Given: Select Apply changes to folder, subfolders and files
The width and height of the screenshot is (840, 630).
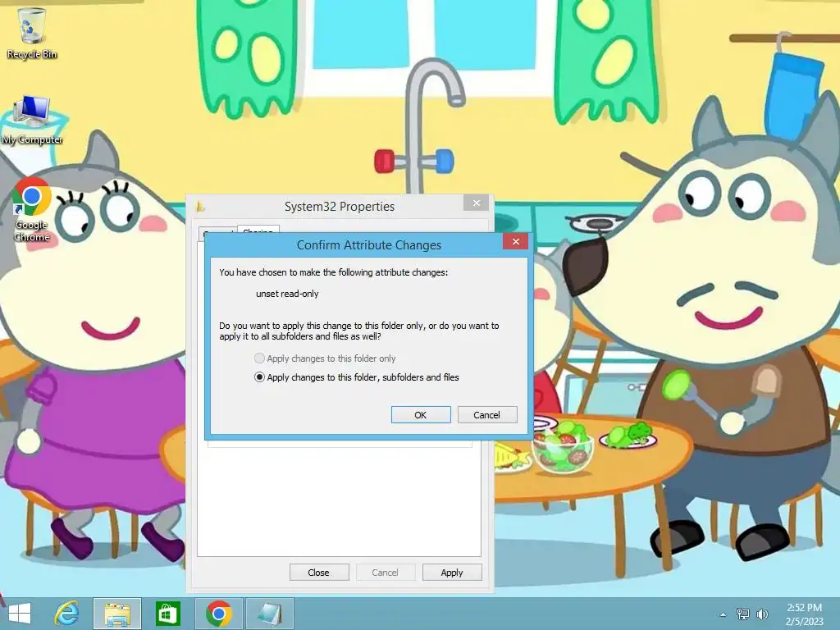Looking at the screenshot, I should 357,377.
